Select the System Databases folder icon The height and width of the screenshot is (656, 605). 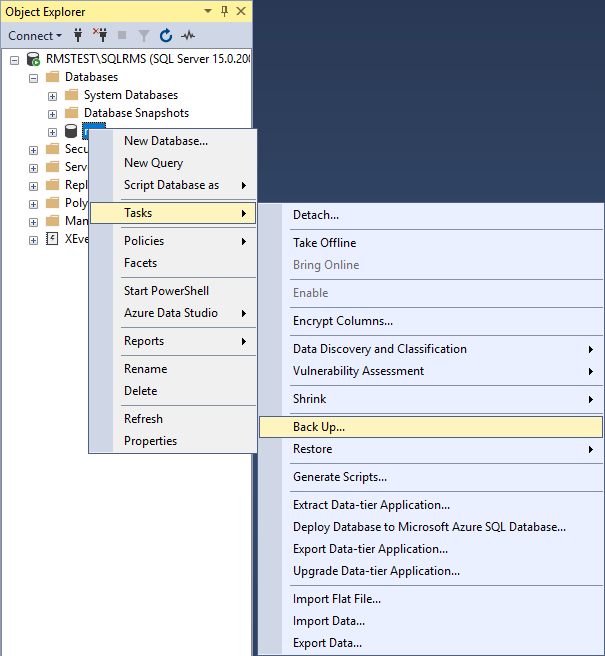[72, 95]
